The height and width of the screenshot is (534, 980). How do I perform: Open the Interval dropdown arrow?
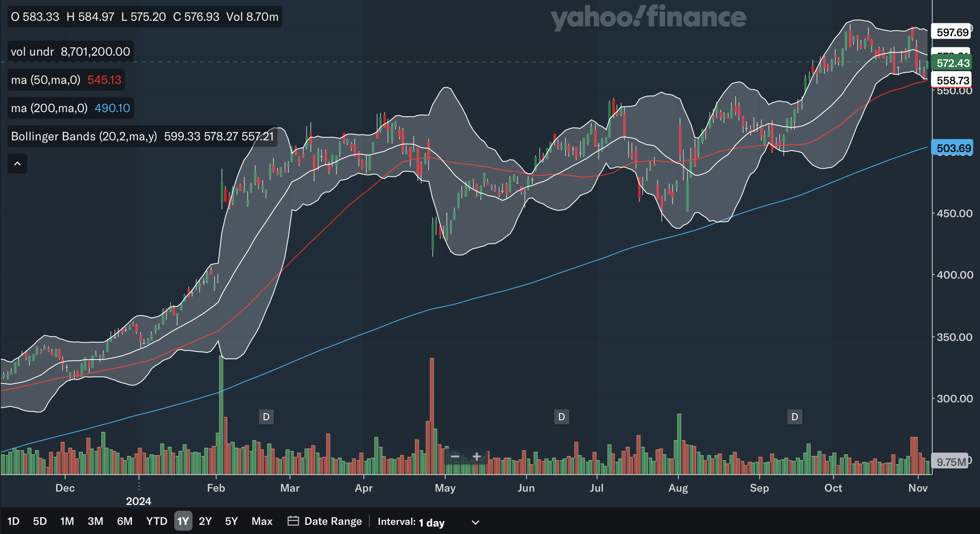475,522
